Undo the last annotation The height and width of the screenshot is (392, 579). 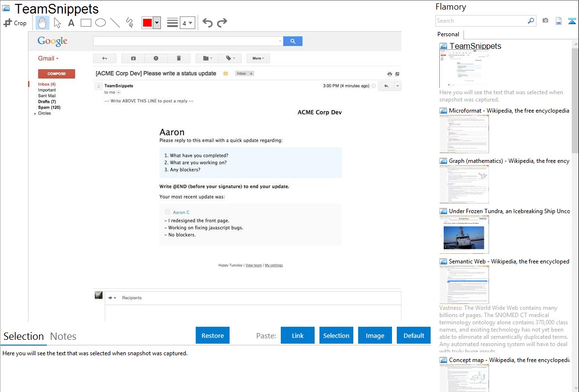(207, 23)
